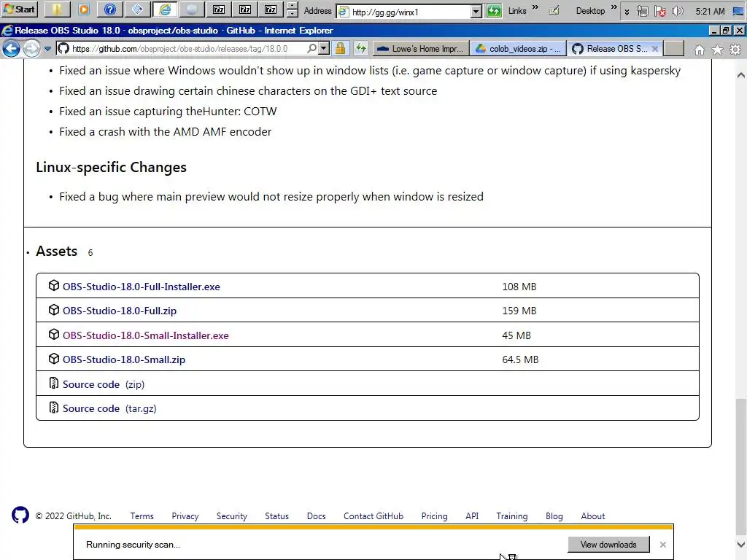
Task: Click the View downloads button
Action: [x=608, y=544]
